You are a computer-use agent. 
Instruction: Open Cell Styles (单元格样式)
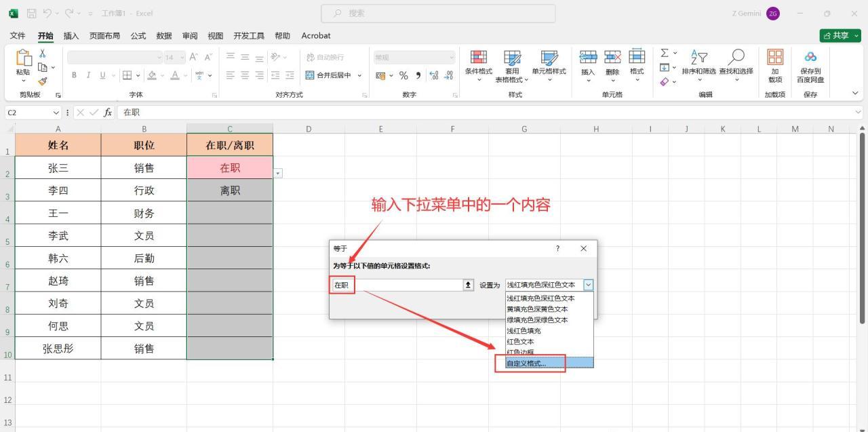pos(549,66)
